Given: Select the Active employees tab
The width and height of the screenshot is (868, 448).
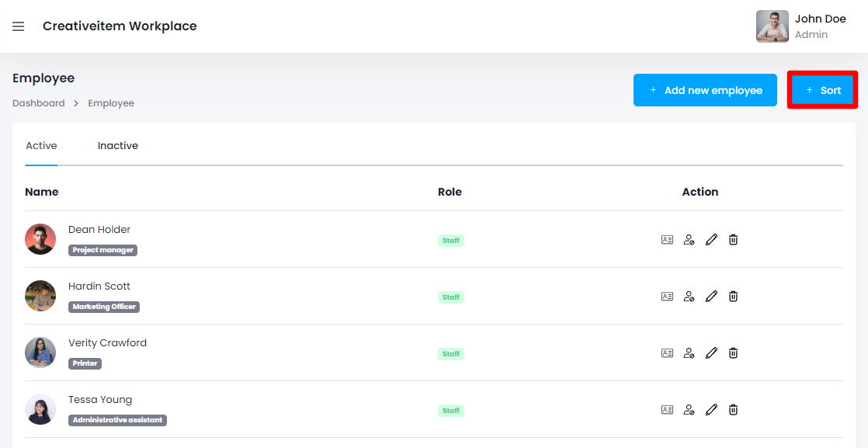Looking at the screenshot, I should click(x=41, y=146).
